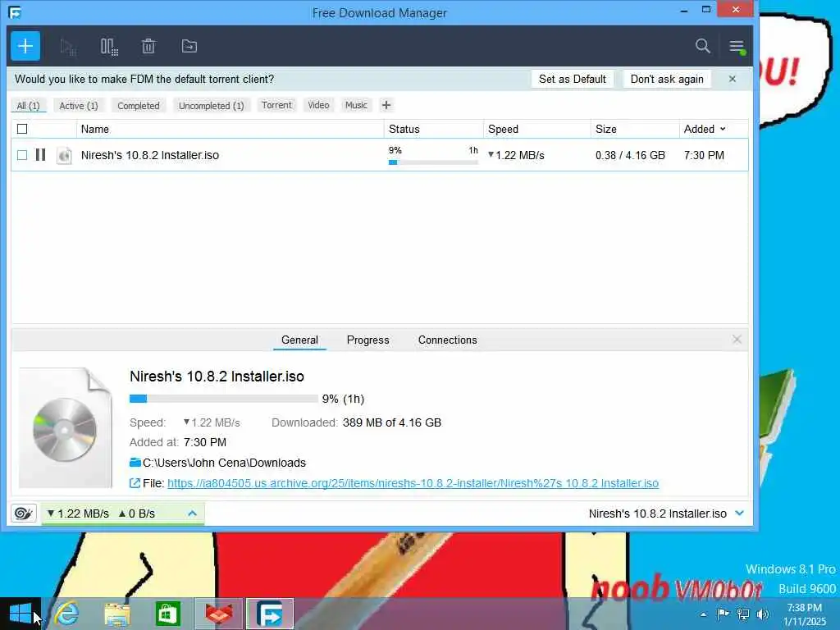Filter downloads by Music tag
The height and width of the screenshot is (630, 840).
[356, 105]
